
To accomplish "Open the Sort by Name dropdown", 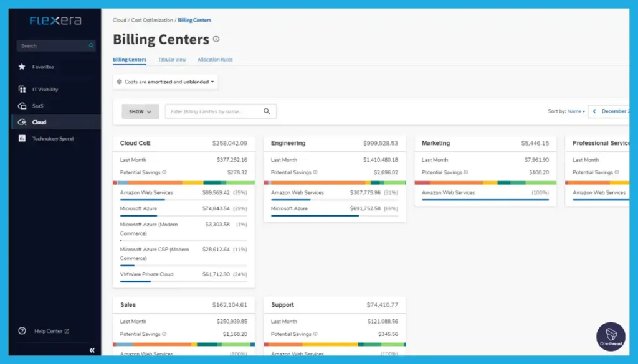I will [576, 111].
